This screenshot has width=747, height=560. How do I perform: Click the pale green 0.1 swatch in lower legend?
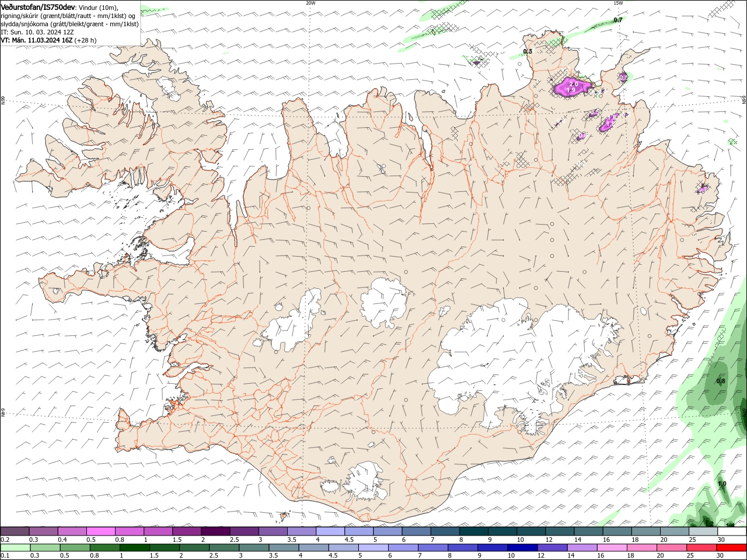15,548
